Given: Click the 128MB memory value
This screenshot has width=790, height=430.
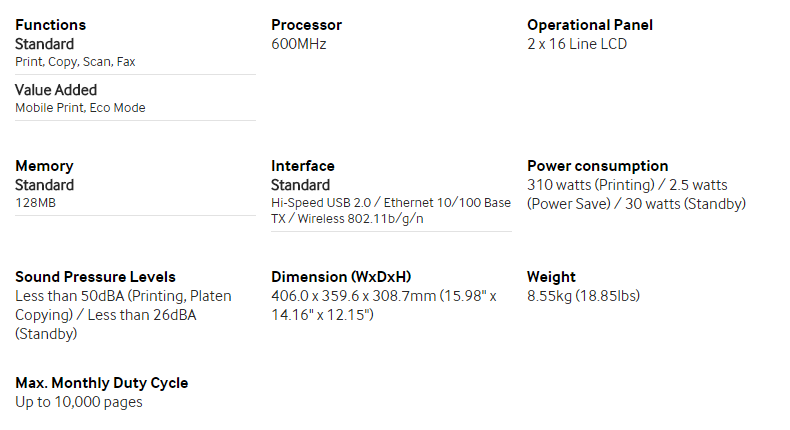Looking at the screenshot, I should 35,203.
